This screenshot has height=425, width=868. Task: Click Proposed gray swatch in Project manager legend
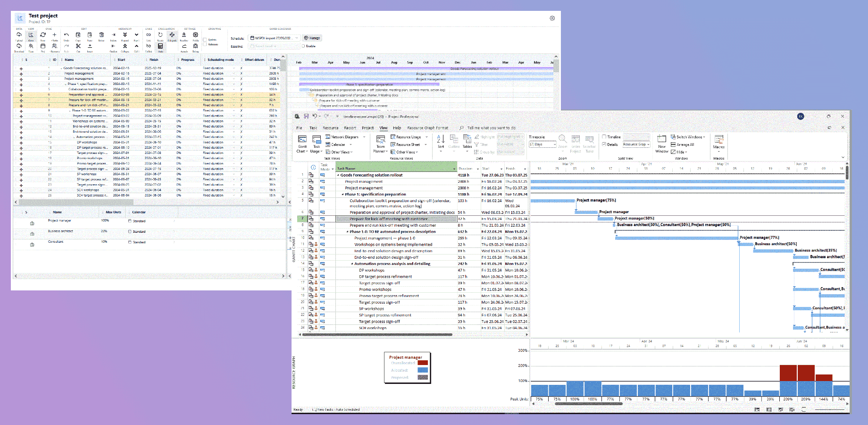click(423, 377)
